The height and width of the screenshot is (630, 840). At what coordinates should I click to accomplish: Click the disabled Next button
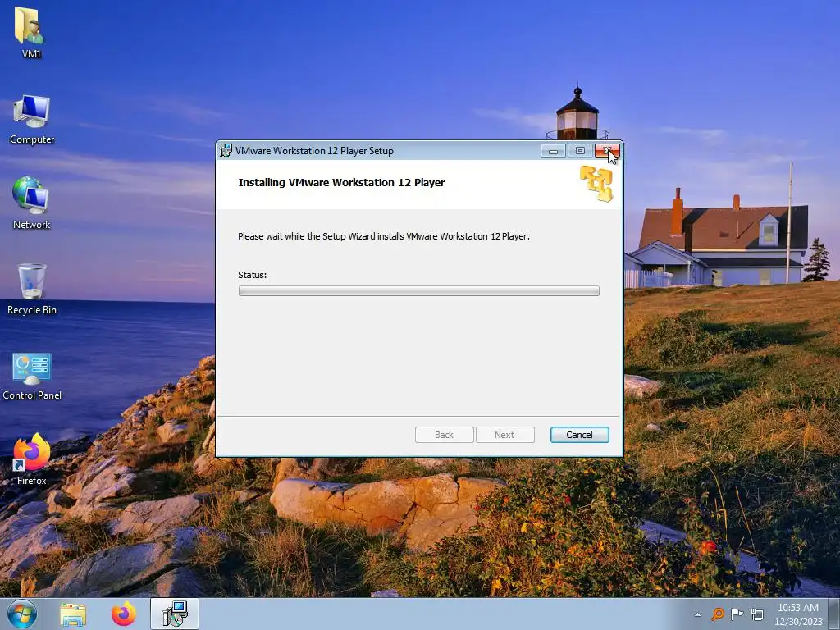coord(504,435)
